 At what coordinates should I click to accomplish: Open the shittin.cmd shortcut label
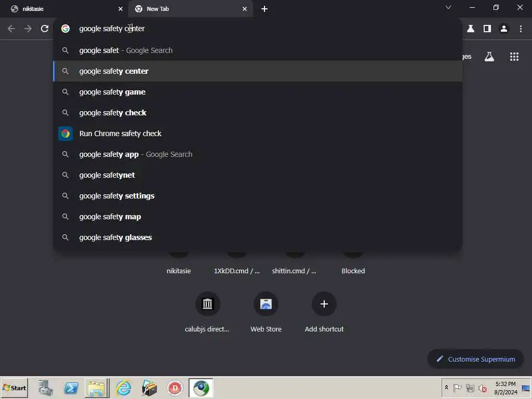coord(294,271)
